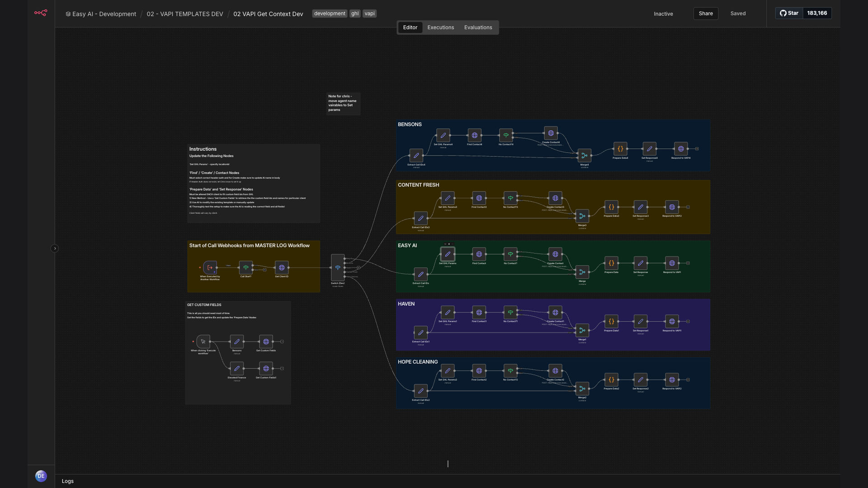The image size is (868, 488).
Task: Switch to the Editor tab
Action: (410, 28)
